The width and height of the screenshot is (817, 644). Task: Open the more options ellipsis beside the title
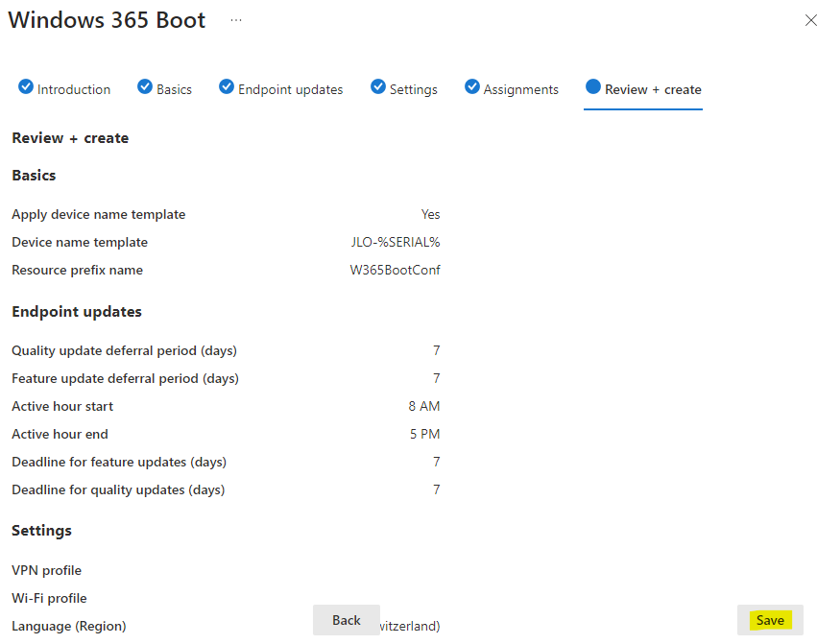click(x=236, y=20)
